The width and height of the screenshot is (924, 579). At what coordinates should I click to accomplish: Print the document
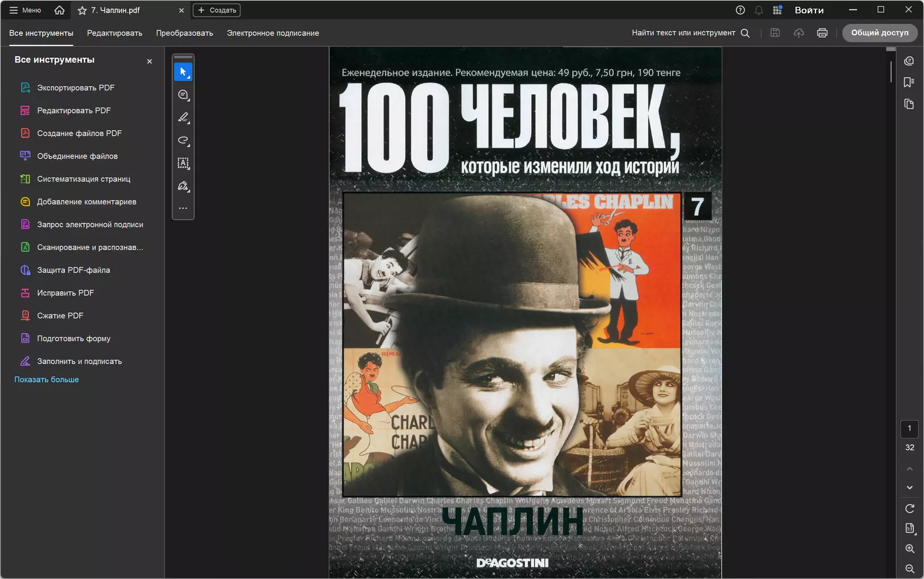tap(822, 33)
